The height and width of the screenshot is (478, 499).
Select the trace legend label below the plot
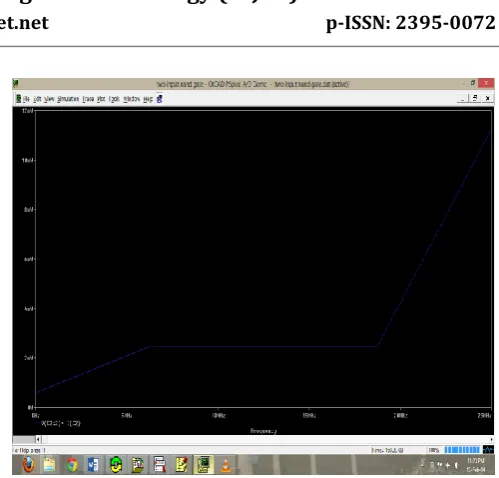(x=60, y=423)
